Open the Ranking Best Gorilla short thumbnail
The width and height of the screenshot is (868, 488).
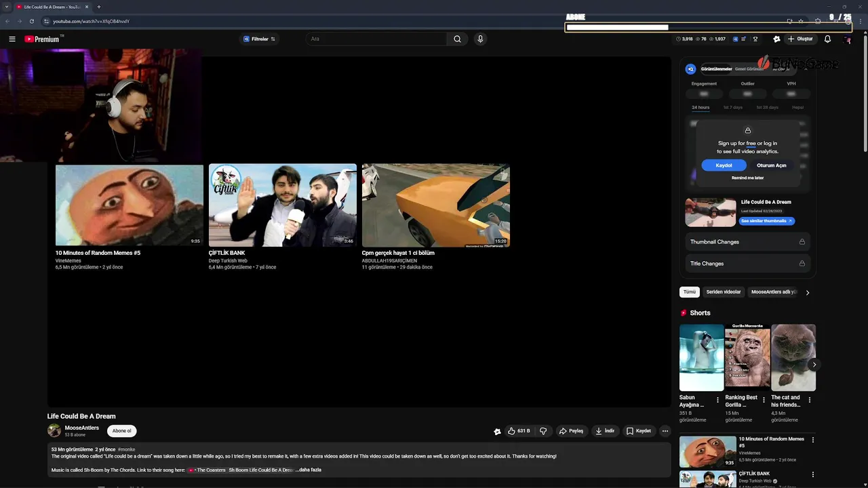point(747,358)
